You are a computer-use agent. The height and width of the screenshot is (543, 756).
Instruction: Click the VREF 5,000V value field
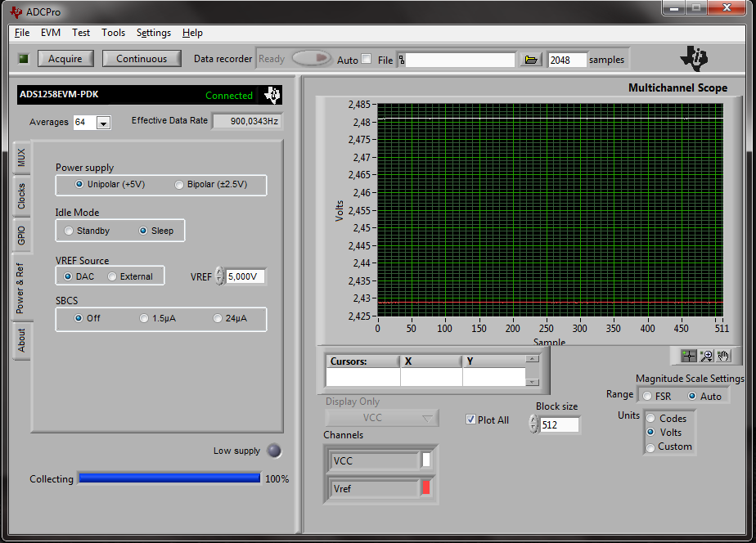245,276
